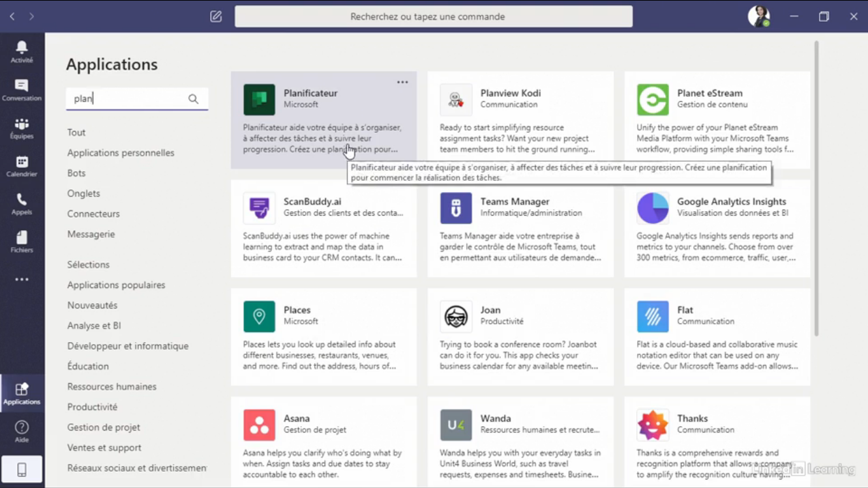868x488 pixels.
Task: Open Analyse et BI category
Action: pyautogui.click(x=94, y=326)
